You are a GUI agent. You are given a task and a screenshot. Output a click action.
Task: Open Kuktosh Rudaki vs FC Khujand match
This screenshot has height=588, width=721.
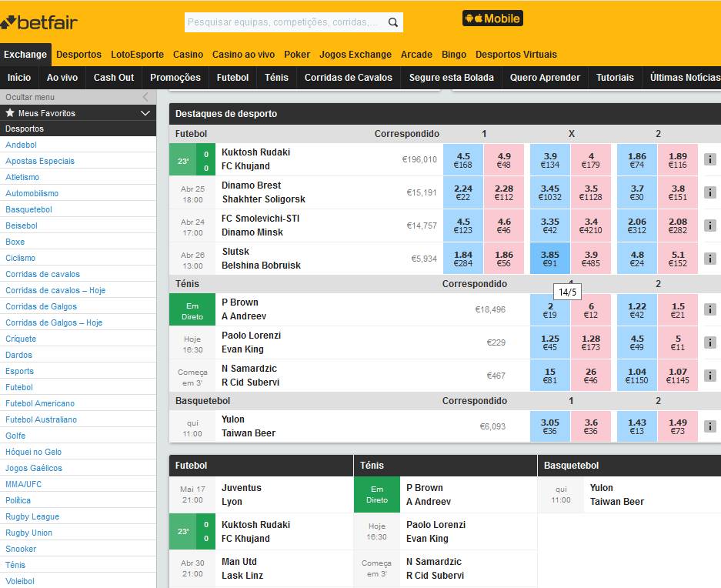pos(255,159)
